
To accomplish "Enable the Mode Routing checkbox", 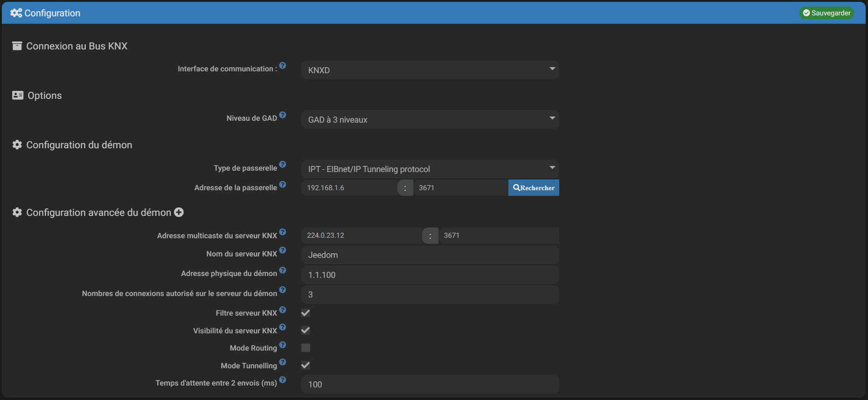I will (306, 348).
